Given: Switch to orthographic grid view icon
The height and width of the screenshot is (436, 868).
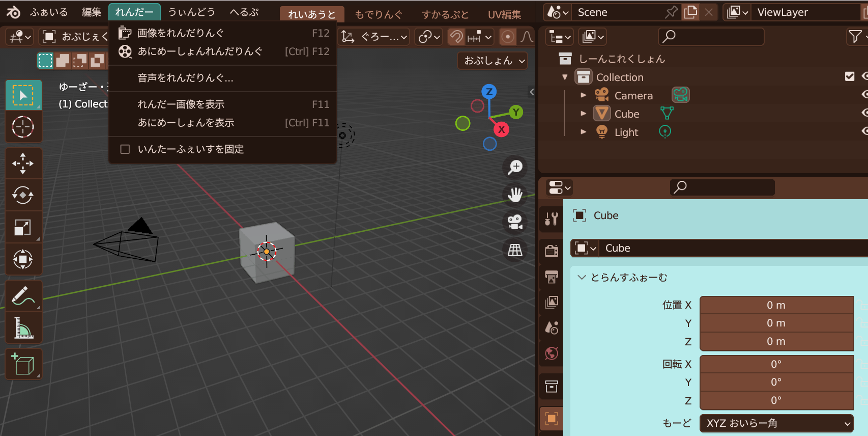Looking at the screenshot, I should [515, 250].
